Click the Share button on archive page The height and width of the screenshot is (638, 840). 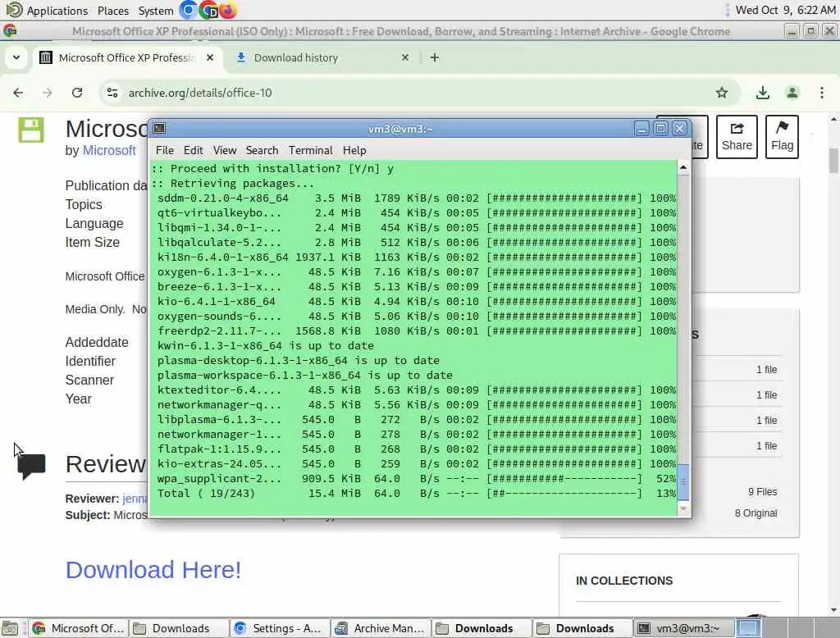(x=737, y=137)
